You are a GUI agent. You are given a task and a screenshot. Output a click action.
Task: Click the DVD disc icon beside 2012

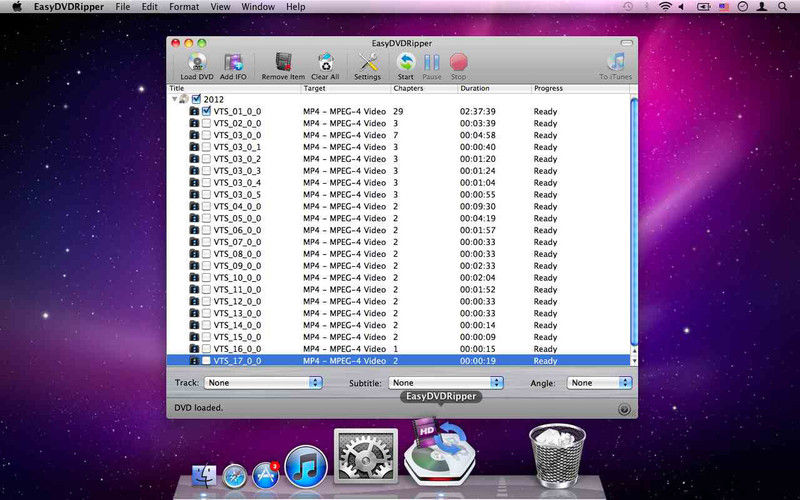(x=184, y=99)
